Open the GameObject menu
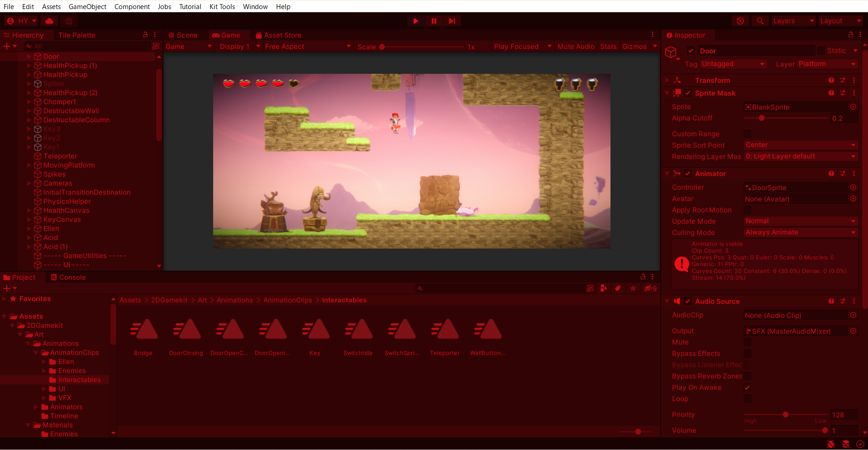The image size is (868, 450). coord(87,6)
